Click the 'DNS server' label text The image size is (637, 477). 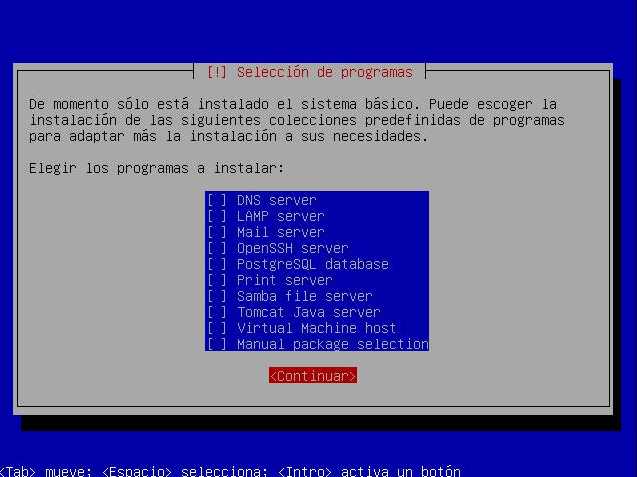point(277,200)
